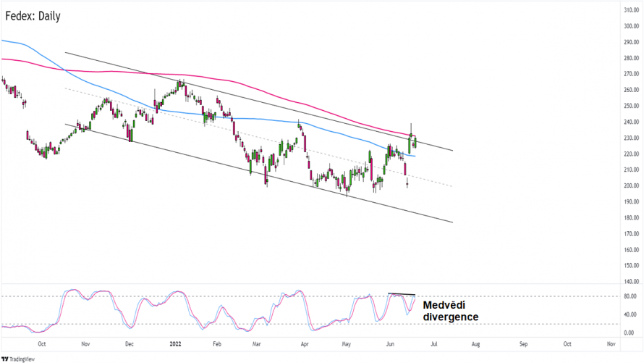
Task: Select the lower channel trendline
Action: pos(259,173)
